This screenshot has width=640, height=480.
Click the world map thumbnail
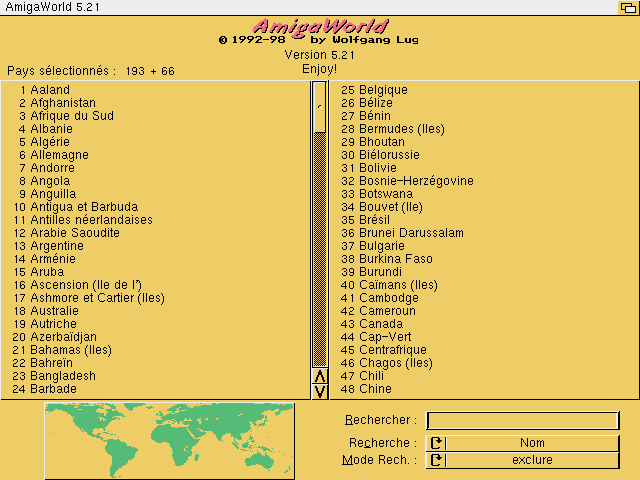coord(169,441)
